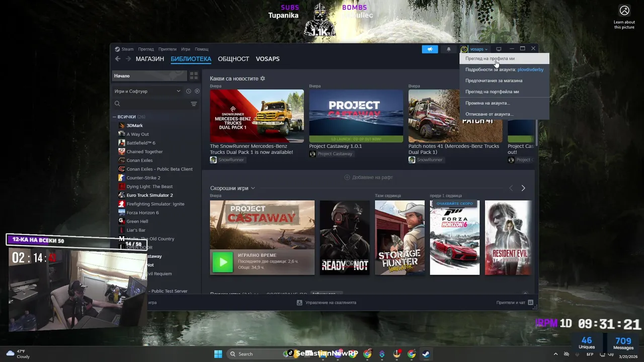Click the SnowRunner publisher icon under first news
Image resolution: width=644 pixels, height=362 pixels.
(213, 160)
